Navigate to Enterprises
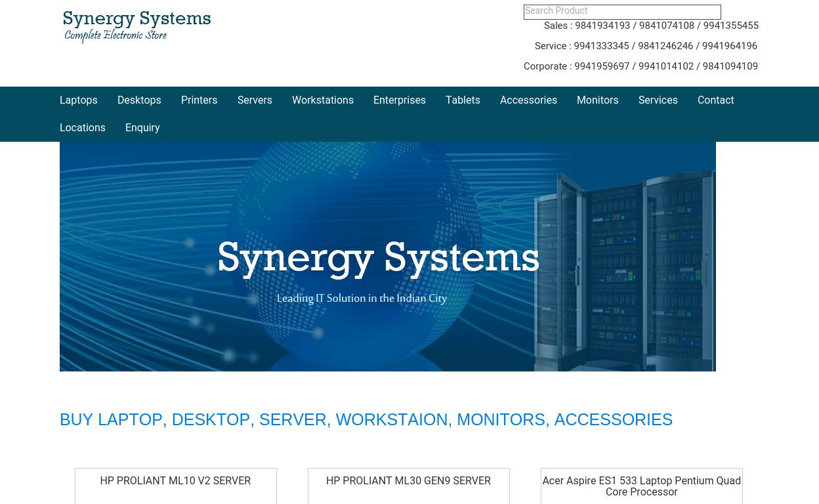Viewport: 819px width, 504px height. click(x=399, y=100)
